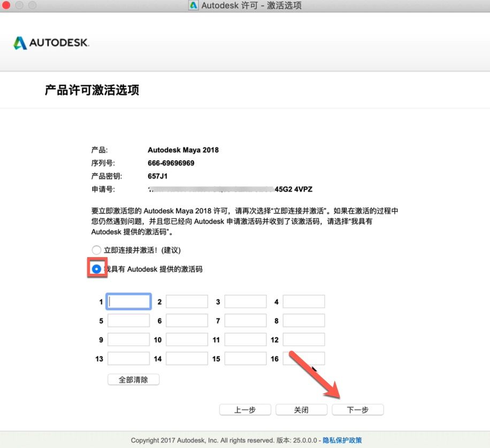The height and width of the screenshot is (448, 490).
Task: Click activation code field 8
Action: (304, 321)
